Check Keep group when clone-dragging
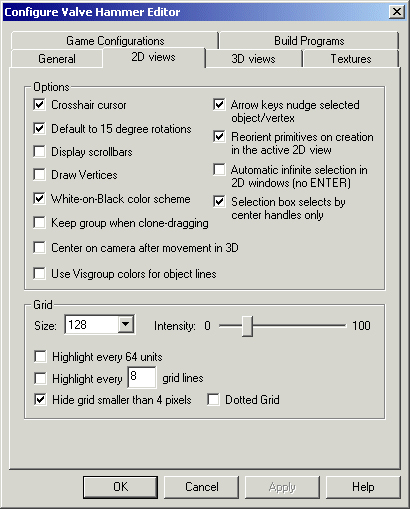 (x=39, y=222)
